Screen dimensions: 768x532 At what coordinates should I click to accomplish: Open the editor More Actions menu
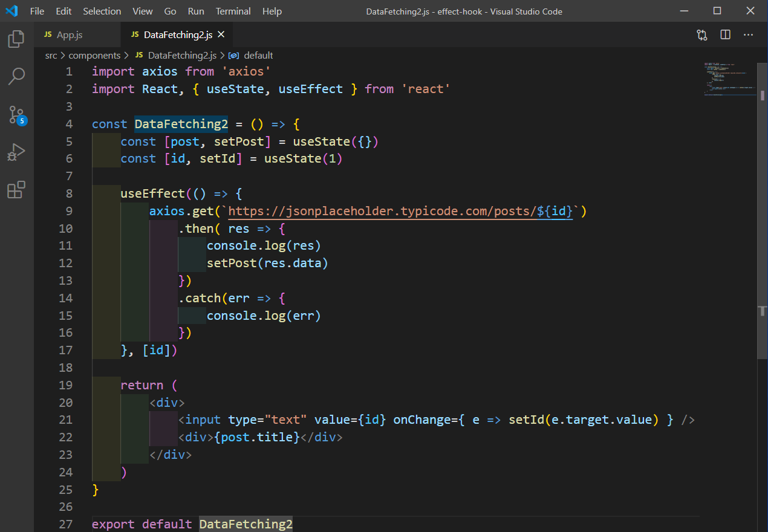[x=749, y=35]
